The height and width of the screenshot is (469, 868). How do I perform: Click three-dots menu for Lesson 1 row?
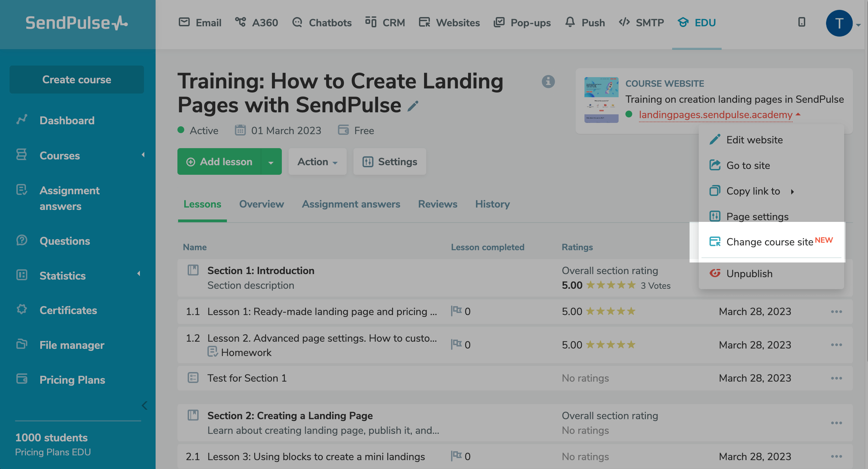(x=836, y=312)
